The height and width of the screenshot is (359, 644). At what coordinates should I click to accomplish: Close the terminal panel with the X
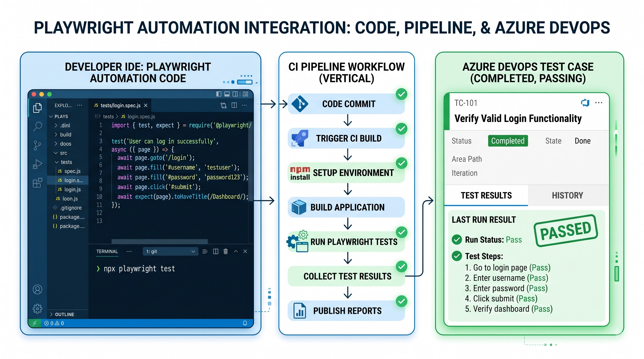245,251
